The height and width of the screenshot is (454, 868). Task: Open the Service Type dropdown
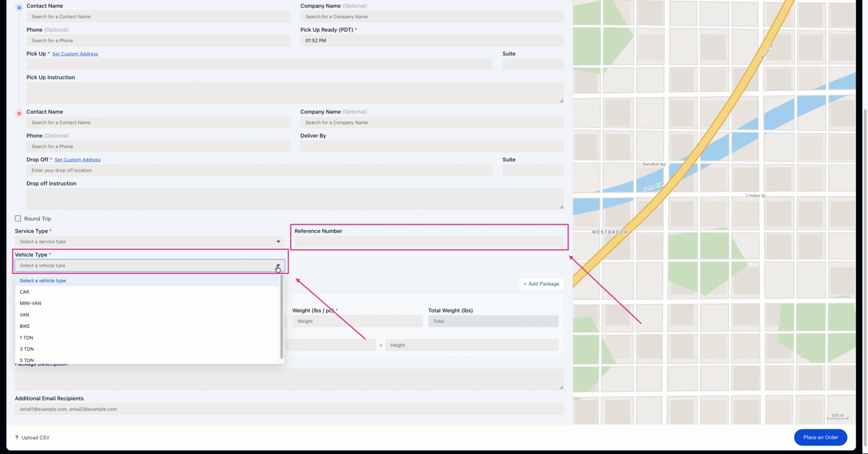(x=150, y=242)
